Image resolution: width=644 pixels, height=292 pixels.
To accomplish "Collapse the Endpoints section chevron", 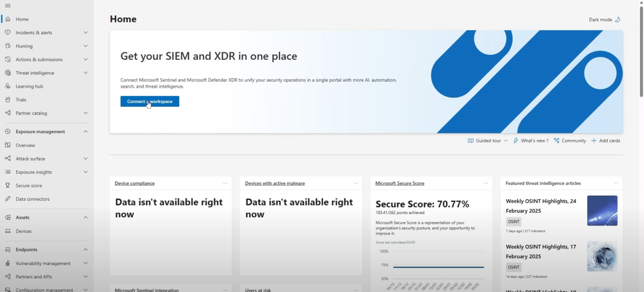I will click(85, 249).
